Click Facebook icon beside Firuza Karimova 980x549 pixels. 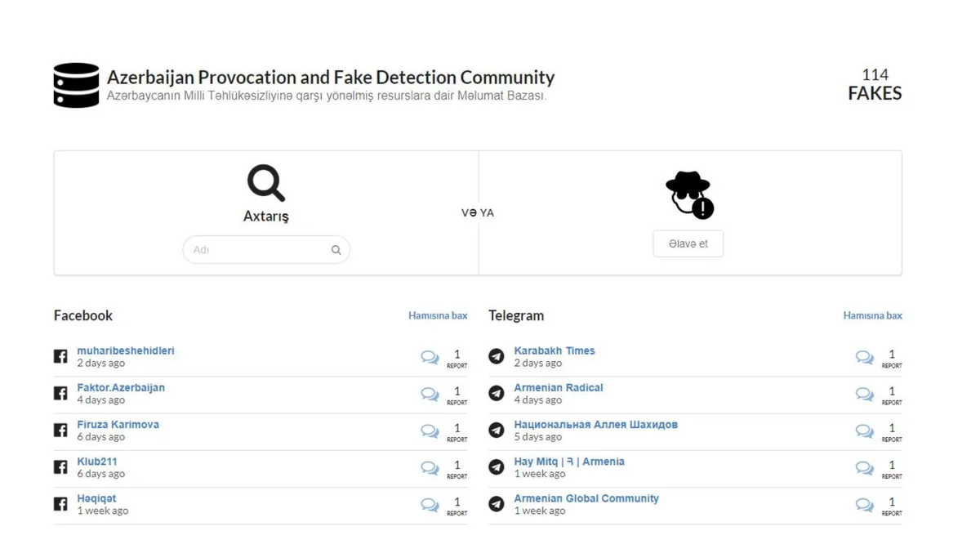(60, 430)
